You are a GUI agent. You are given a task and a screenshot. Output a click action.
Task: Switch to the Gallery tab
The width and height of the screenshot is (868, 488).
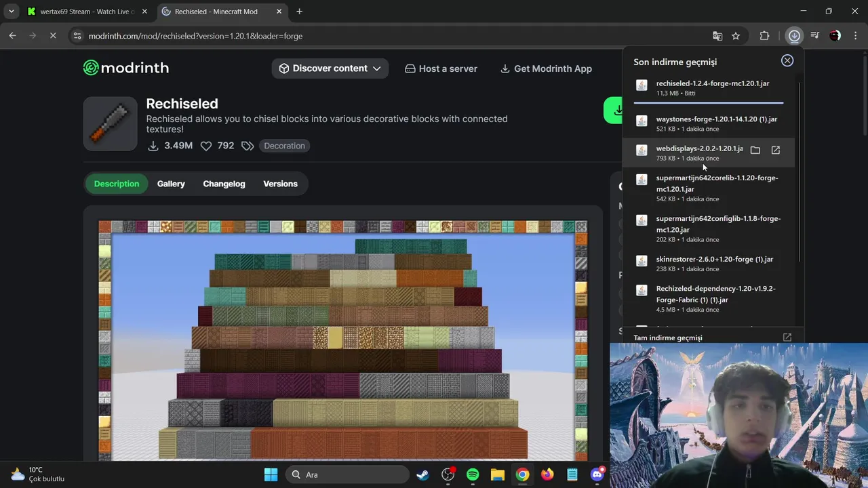click(171, 184)
